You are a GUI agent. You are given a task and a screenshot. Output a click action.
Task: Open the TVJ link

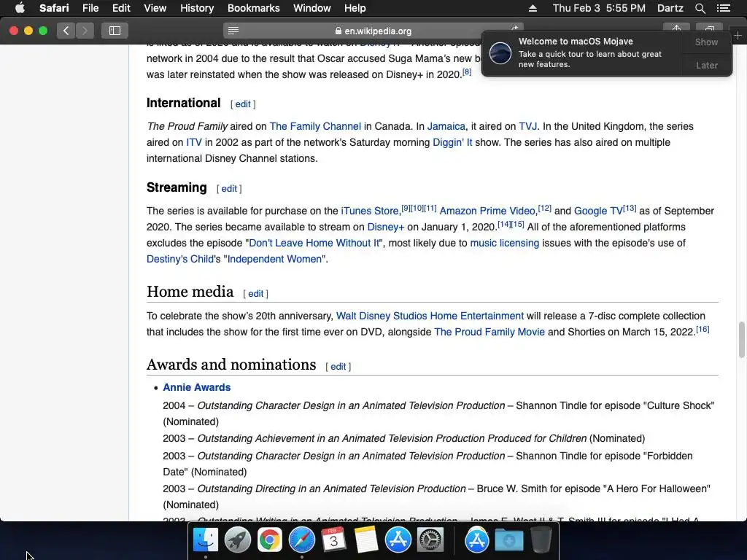(x=527, y=127)
